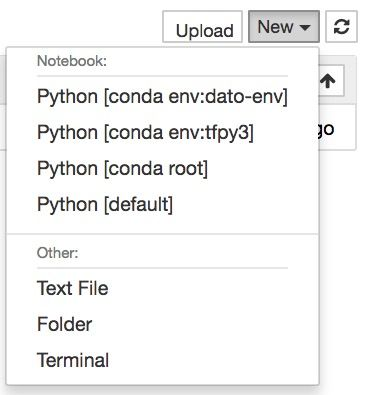The image size is (373, 395).
Task: Click the rule under the Notebook: header
Action: 162,76
